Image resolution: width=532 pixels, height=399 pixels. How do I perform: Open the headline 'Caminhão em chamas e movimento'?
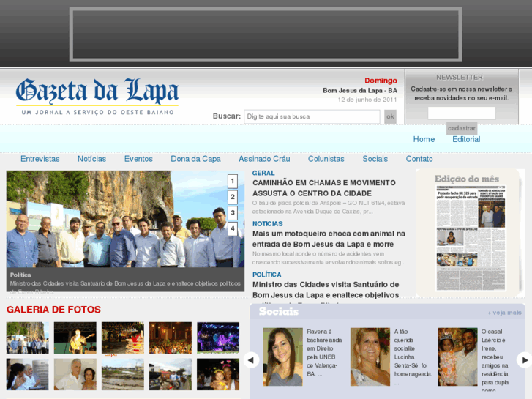[x=324, y=187]
